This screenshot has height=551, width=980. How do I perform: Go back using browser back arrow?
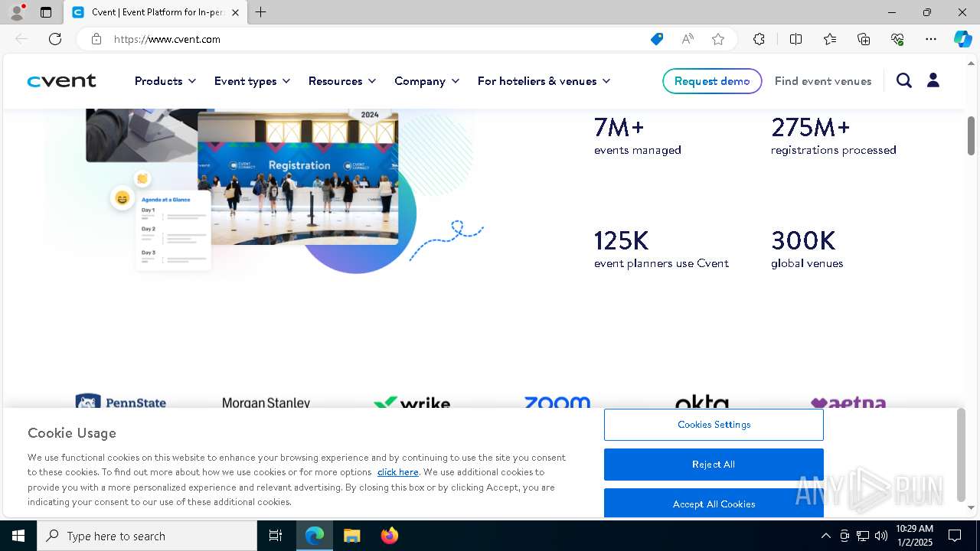(x=21, y=39)
